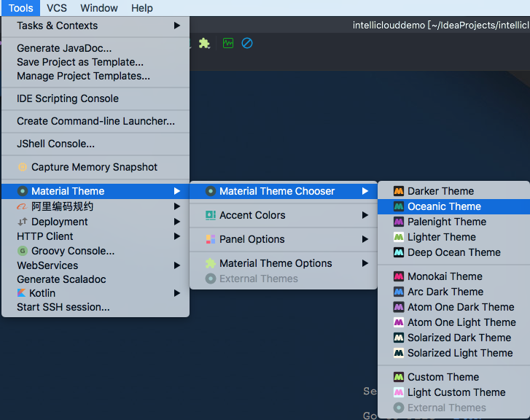This screenshot has height=420, width=530.
Task: Click the Lighter Theme icon
Action: pyautogui.click(x=399, y=237)
